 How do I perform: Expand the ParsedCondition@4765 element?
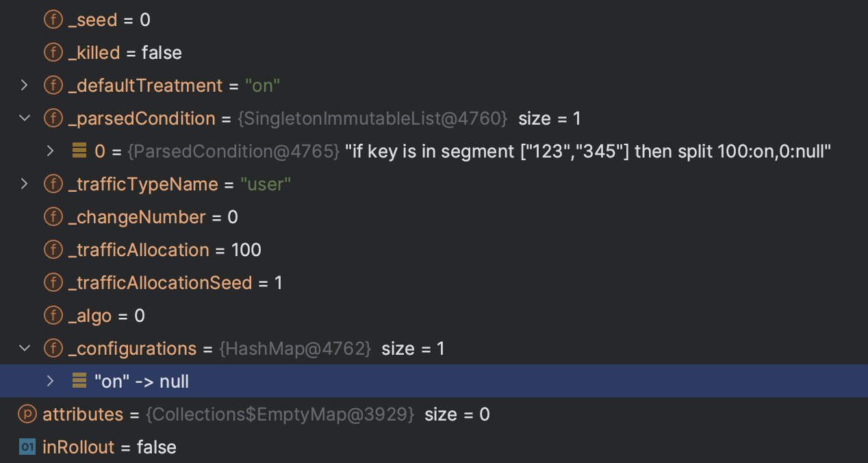pyautogui.click(x=50, y=151)
